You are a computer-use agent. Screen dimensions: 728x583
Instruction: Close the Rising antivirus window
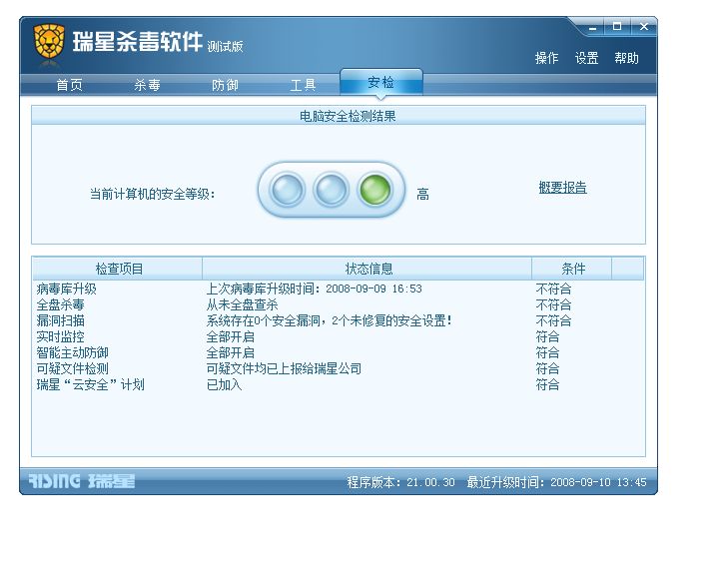coord(643,27)
